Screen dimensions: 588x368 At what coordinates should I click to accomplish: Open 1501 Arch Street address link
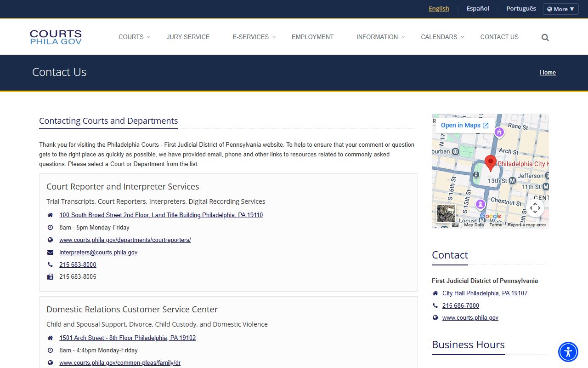(128, 338)
